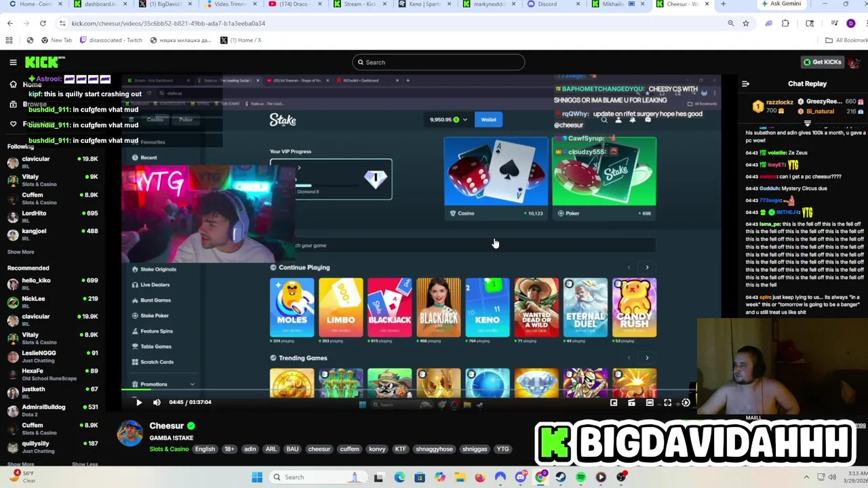868x488 pixels.
Task: Open Chrome profile avatar D
Action: (x=851, y=23)
